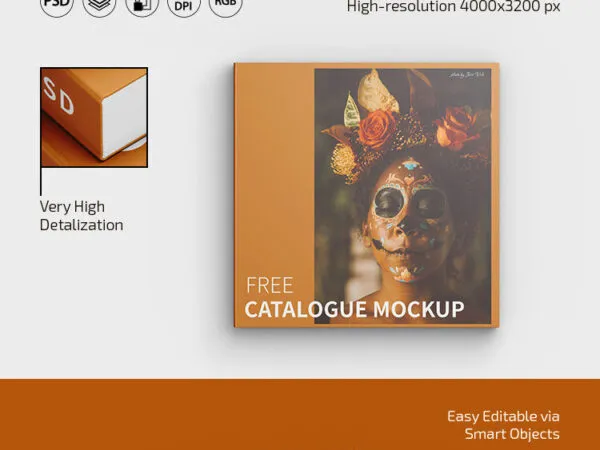Screen dimensions: 600x450
Task: Click the photo credit text on portrait
Action: pos(468,75)
